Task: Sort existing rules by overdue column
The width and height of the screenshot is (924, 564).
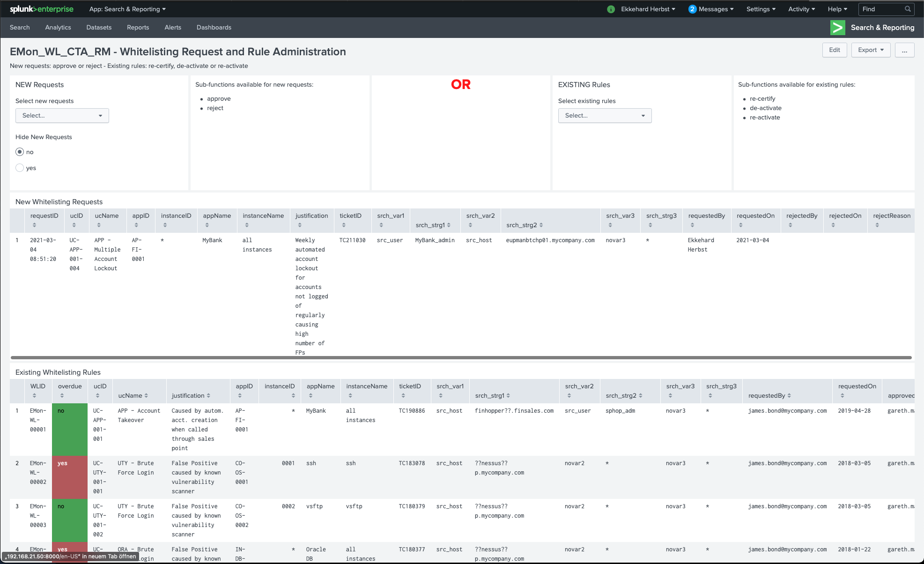Action: 62,396
